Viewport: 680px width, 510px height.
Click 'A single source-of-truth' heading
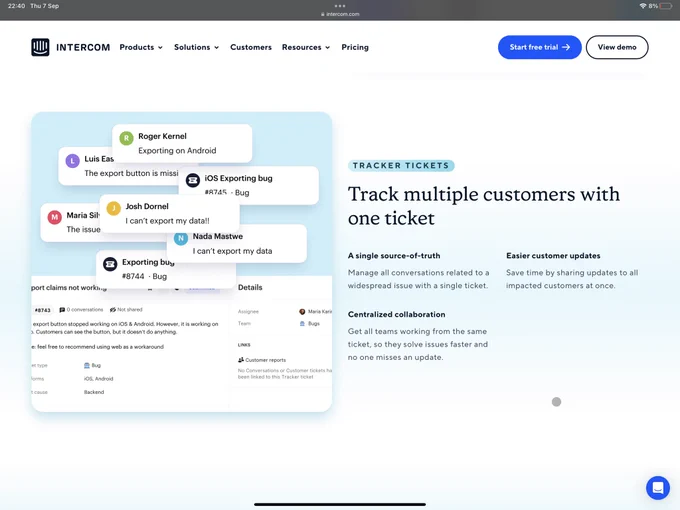[x=394, y=256]
